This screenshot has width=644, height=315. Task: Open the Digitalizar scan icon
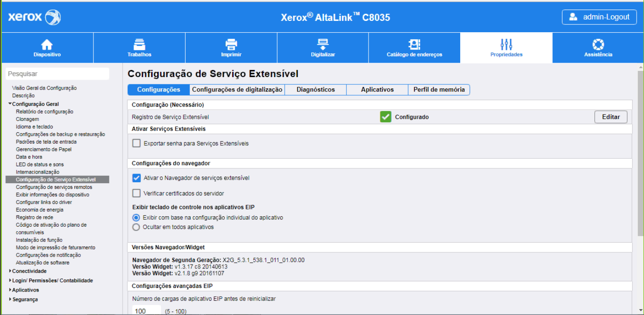(323, 44)
